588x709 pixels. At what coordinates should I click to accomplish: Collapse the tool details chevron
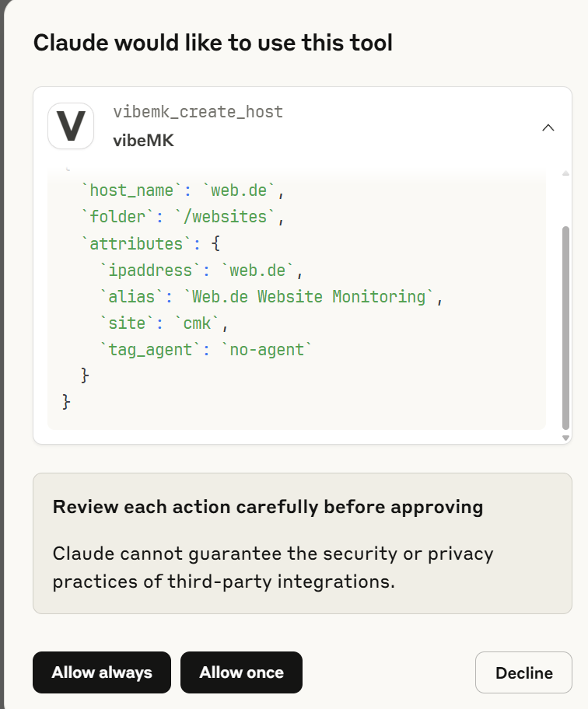(548, 127)
